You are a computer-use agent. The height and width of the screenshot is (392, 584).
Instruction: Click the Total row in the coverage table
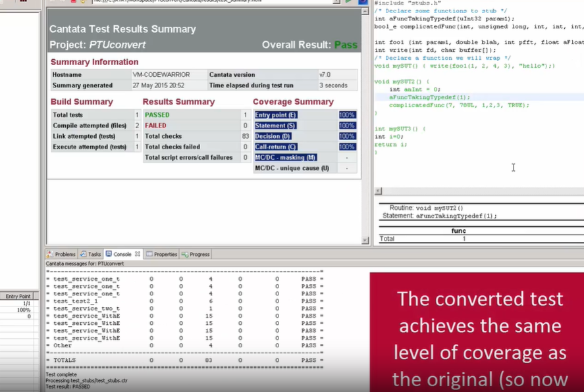481,239
